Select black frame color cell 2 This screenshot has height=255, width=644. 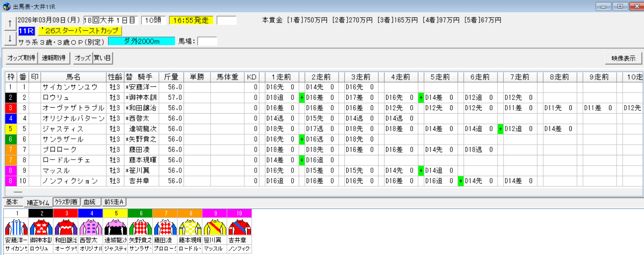pos(11,98)
